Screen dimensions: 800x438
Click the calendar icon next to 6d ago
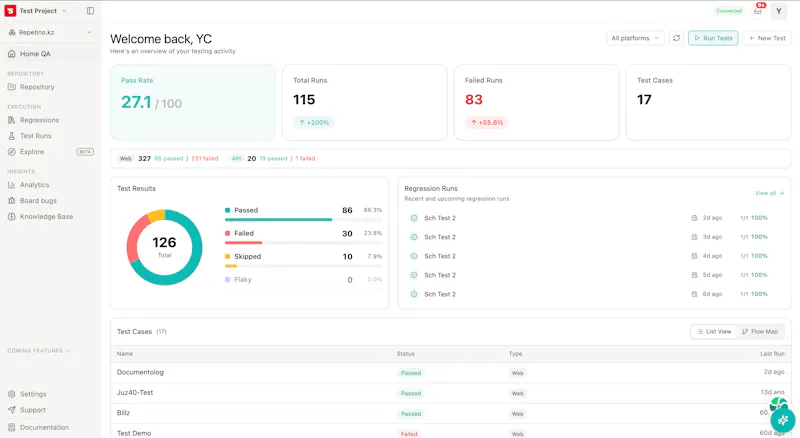point(694,294)
